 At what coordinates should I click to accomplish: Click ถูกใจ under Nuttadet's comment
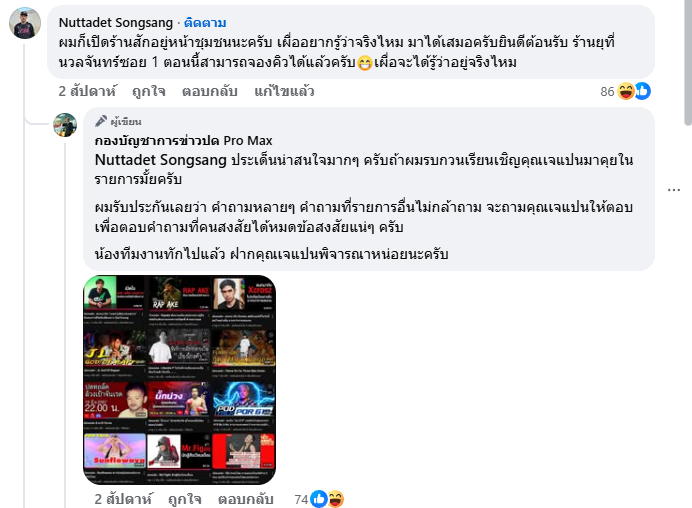click(x=149, y=91)
